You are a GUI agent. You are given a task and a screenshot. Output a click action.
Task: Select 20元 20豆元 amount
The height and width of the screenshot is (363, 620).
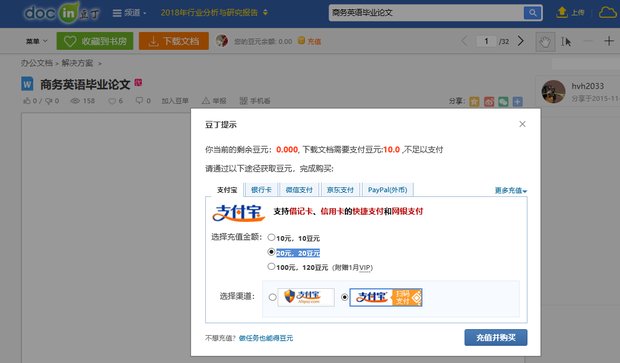click(271, 252)
